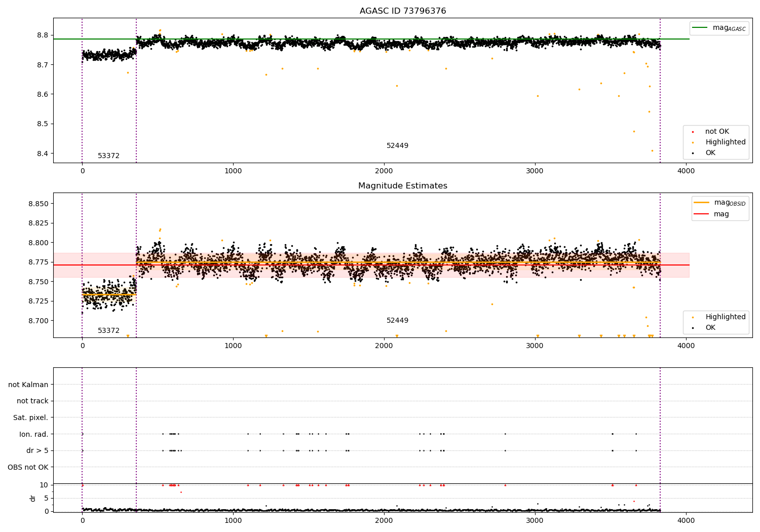Click Highlighted marker in middle plot legend
The height and width of the screenshot is (532, 760).
click(693, 317)
